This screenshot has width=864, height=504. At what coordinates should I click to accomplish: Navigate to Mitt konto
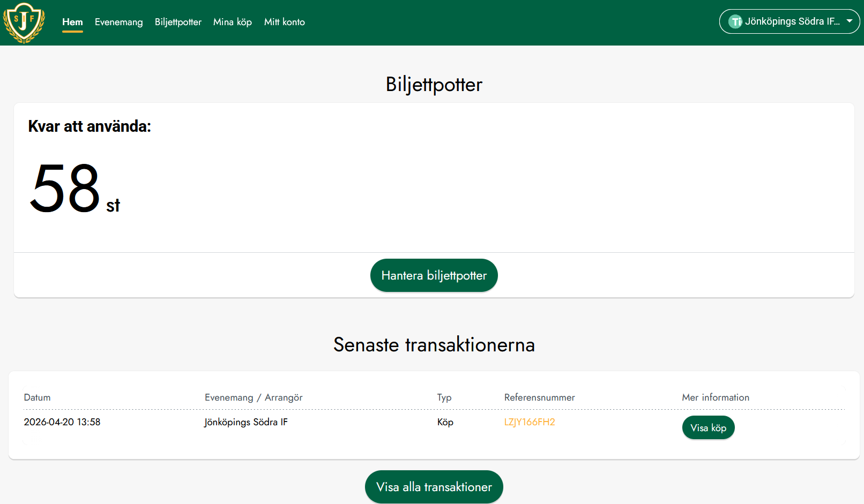284,22
